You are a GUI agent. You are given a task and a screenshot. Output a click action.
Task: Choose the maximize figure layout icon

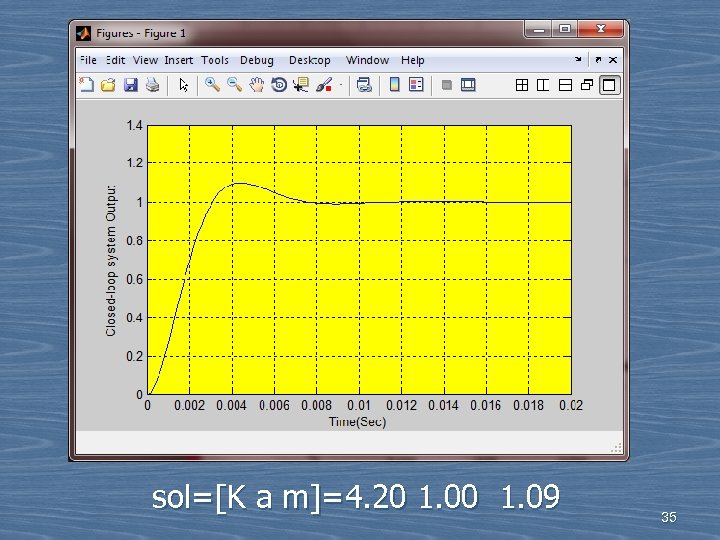[609, 85]
